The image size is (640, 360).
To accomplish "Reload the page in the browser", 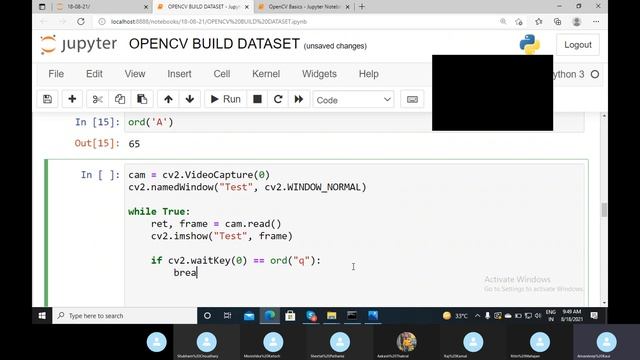I will [x=81, y=22].
